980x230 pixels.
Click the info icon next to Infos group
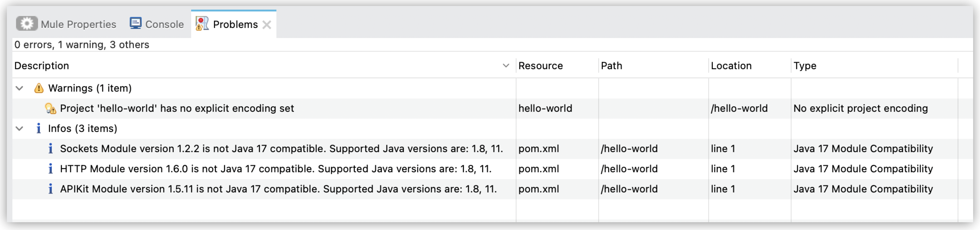(39, 129)
